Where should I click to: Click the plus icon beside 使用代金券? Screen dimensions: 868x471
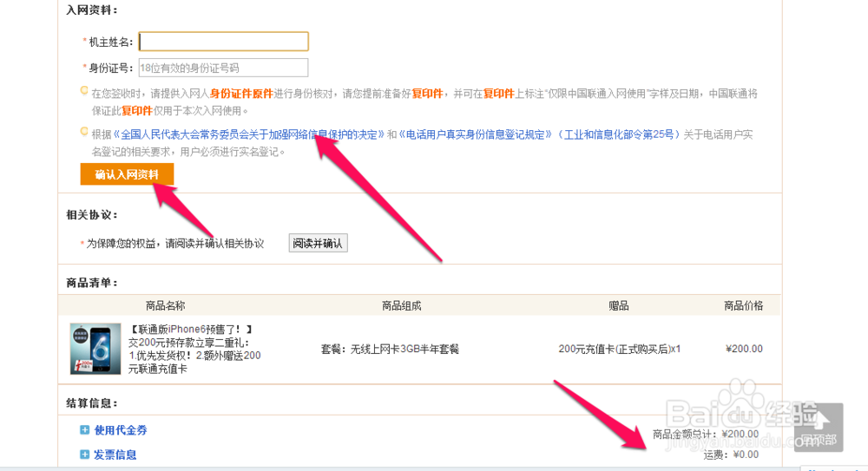[x=85, y=430]
